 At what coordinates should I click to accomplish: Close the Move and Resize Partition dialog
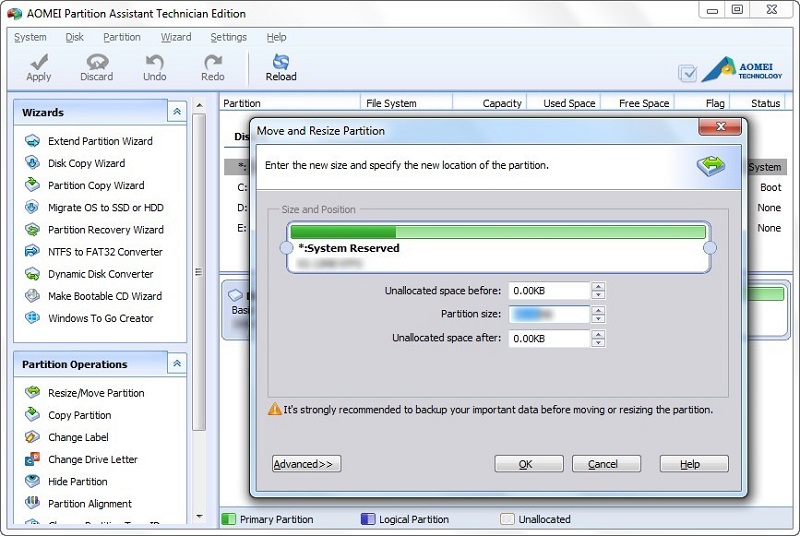point(720,126)
